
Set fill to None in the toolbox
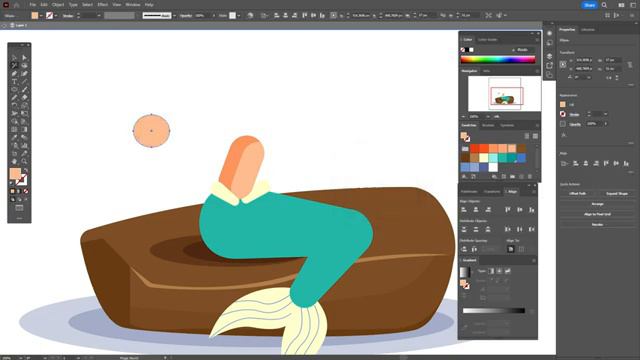[x=26, y=191]
